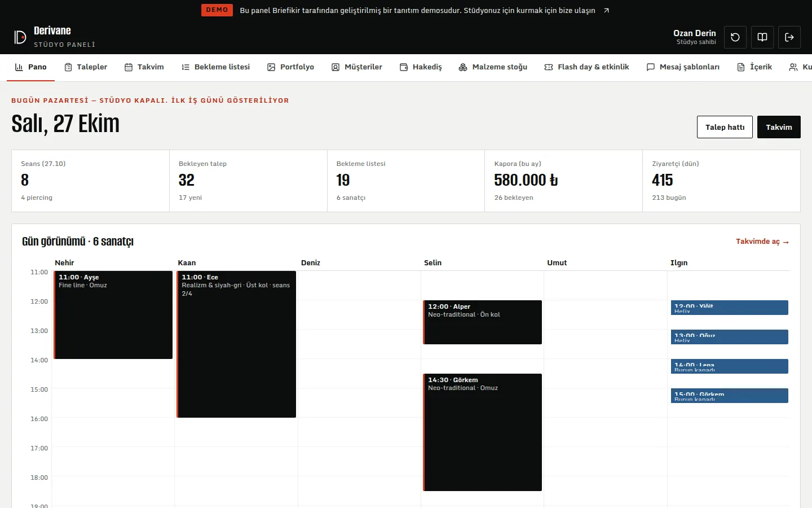This screenshot has height=508, width=812.
Task: Follow the Takvimde aç link
Action: 762,242
